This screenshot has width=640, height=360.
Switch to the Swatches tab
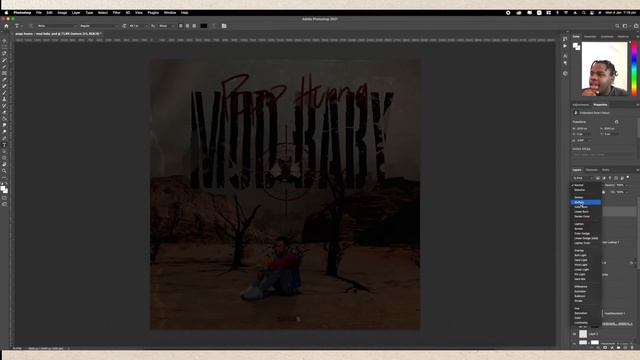pyautogui.click(x=590, y=37)
